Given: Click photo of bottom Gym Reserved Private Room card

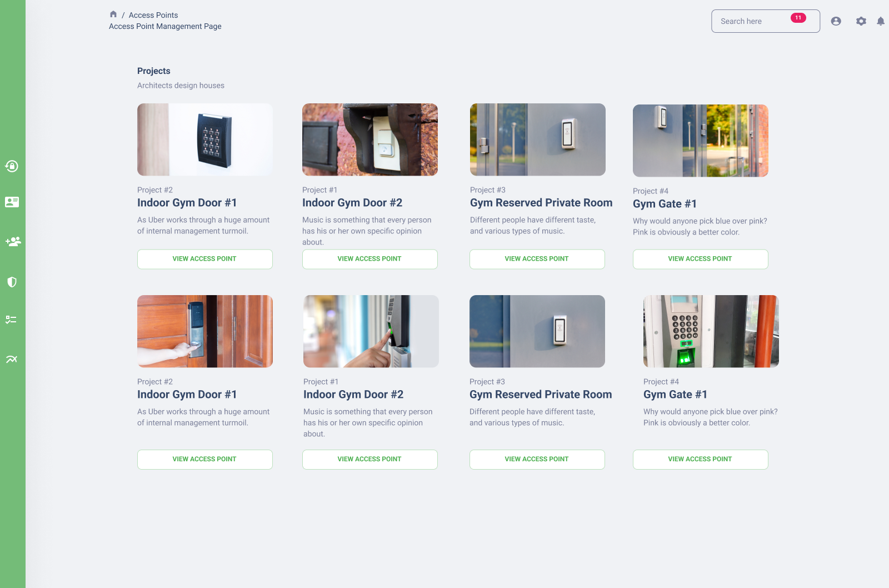Looking at the screenshot, I should (537, 331).
